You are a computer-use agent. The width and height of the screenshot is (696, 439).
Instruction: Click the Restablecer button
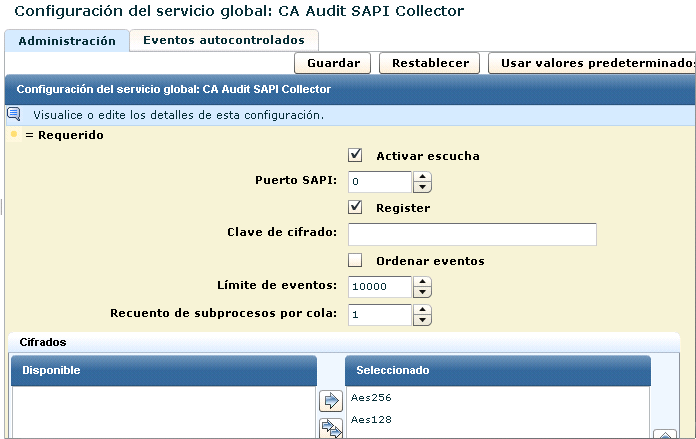[430, 63]
